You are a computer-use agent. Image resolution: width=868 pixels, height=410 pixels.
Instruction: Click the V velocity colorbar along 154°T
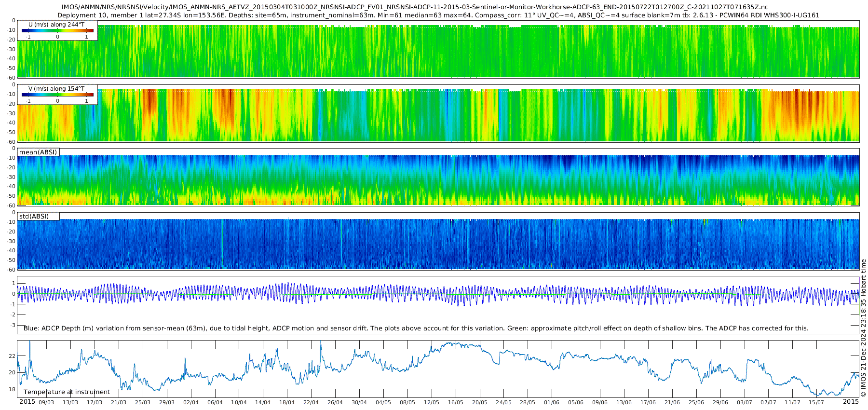[57, 95]
